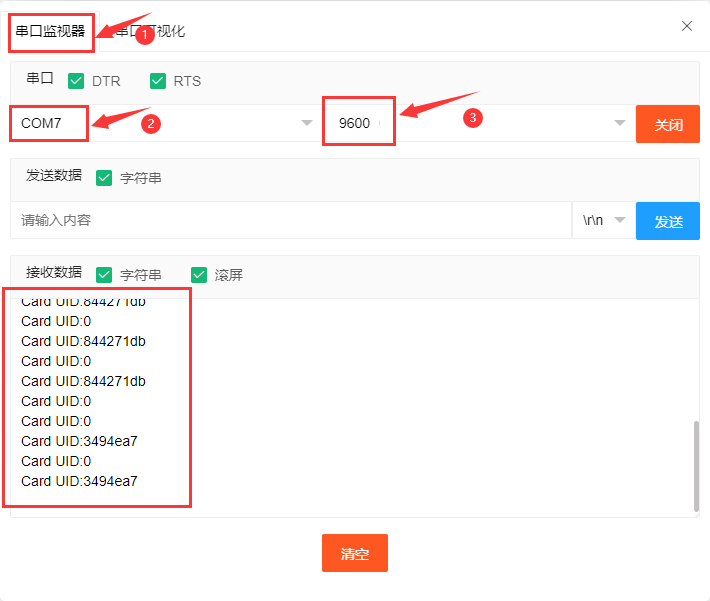Toggle the RTS checkbox
This screenshot has height=601, width=710.
pyautogui.click(x=158, y=81)
